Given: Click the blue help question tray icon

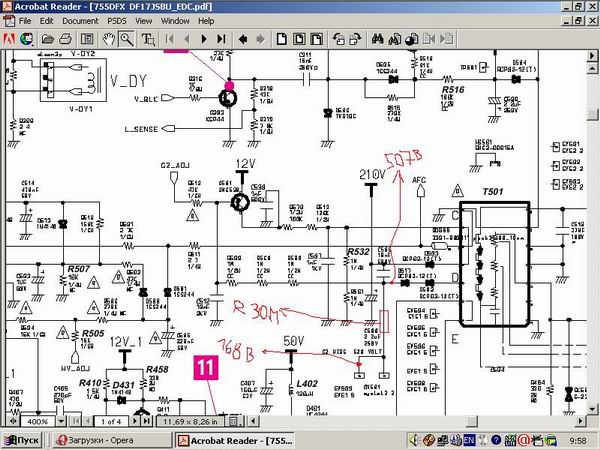Looking at the screenshot, I should coord(496,440).
